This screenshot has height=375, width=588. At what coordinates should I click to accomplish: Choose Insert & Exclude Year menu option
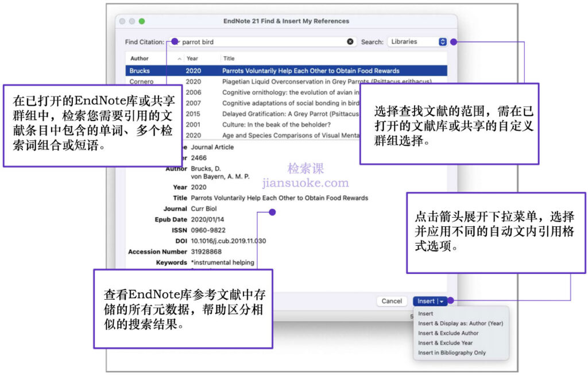pos(445,343)
